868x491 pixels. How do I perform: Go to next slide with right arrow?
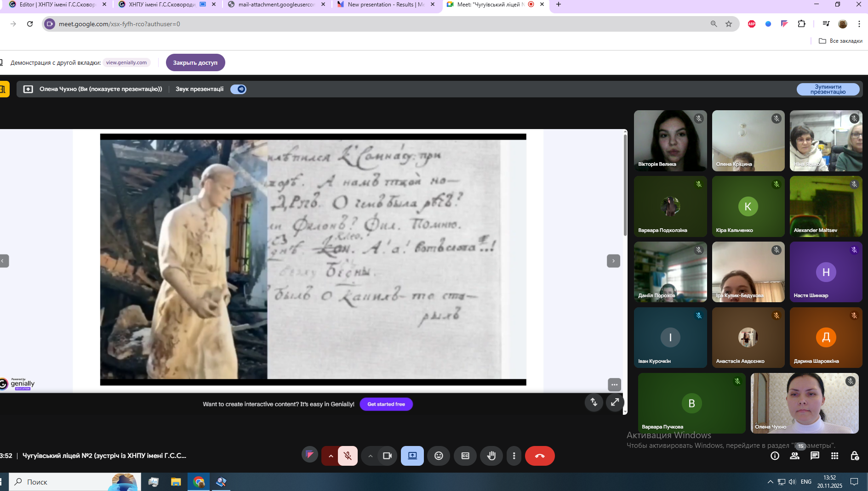tap(613, 261)
